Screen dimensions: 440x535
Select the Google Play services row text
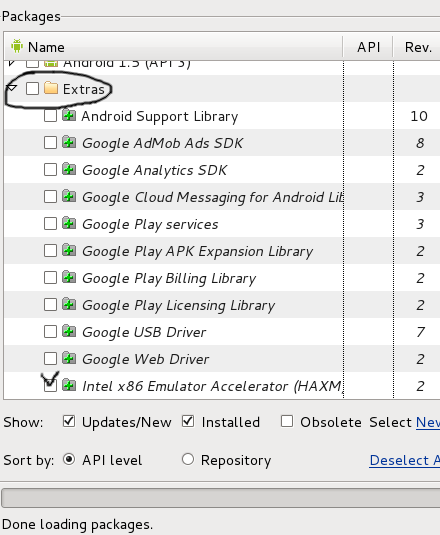pos(150,224)
